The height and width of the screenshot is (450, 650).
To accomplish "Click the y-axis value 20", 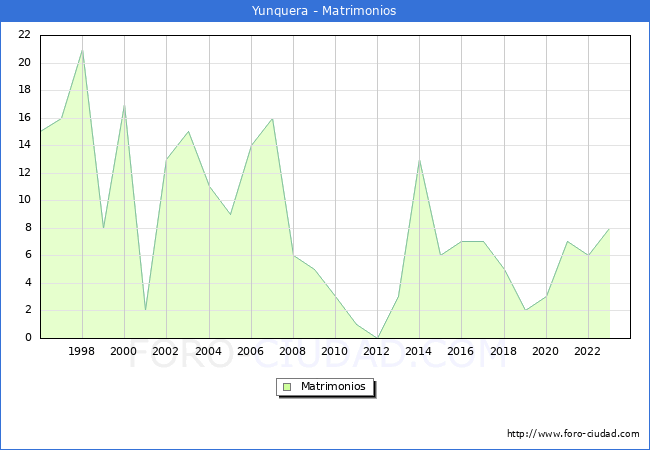I will click(24, 63).
